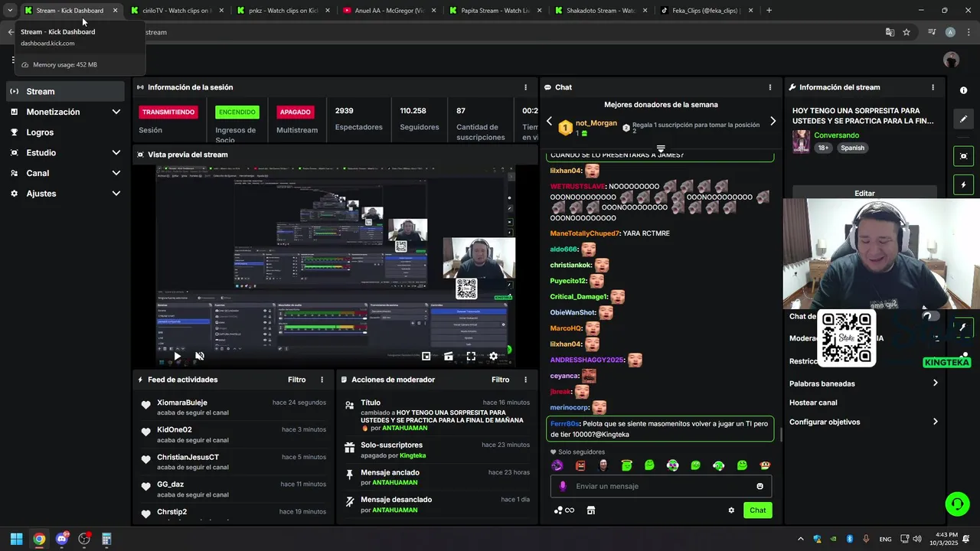
Task: Open Información de la sesión options menu
Action: click(525, 87)
